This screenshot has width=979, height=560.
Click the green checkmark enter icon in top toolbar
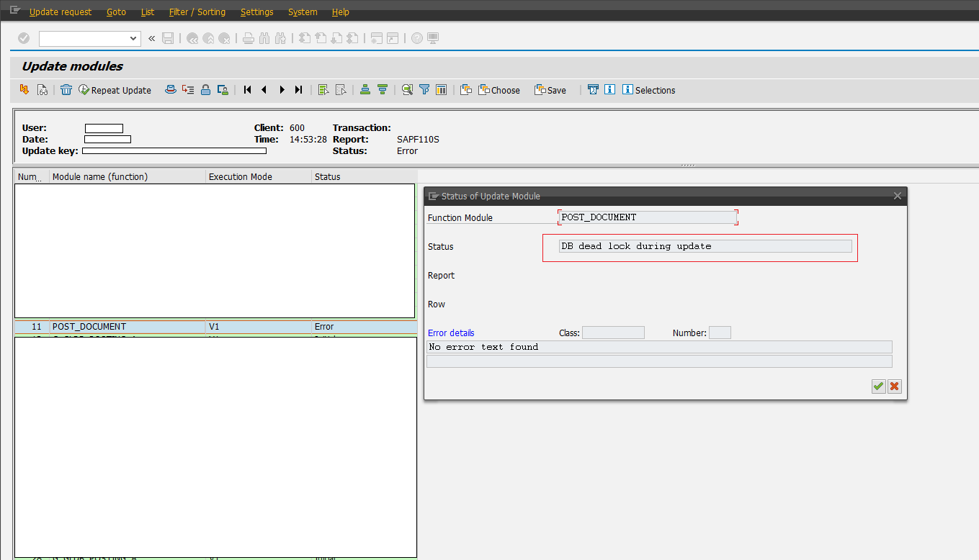[24, 38]
